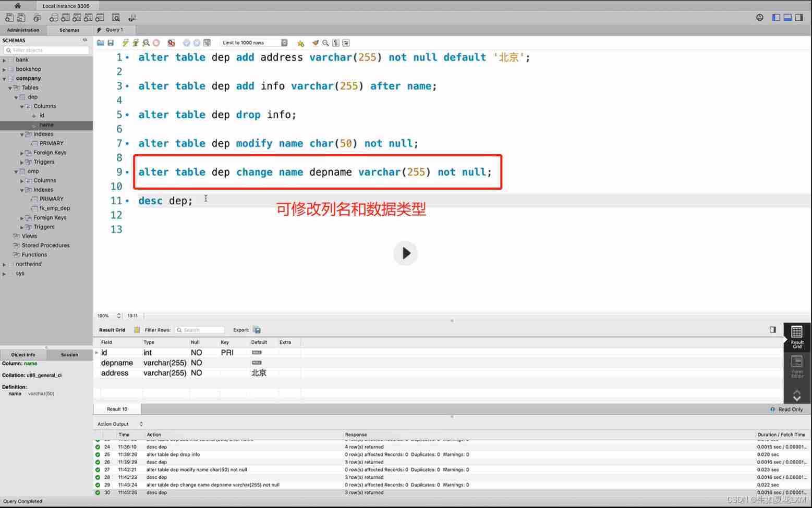Click depname cell in result grid
The height and width of the screenshot is (508, 812).
117,363
